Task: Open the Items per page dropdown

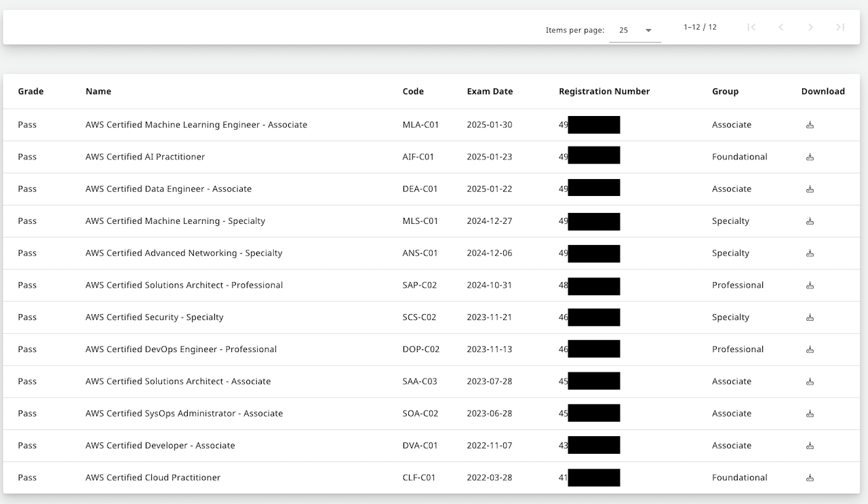Action: coord(635,31)
